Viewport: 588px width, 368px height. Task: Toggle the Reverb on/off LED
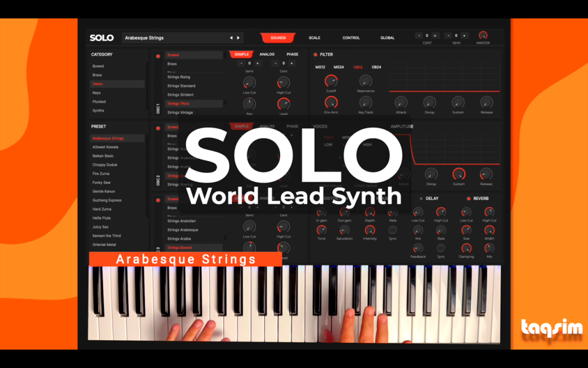point(469,198)
